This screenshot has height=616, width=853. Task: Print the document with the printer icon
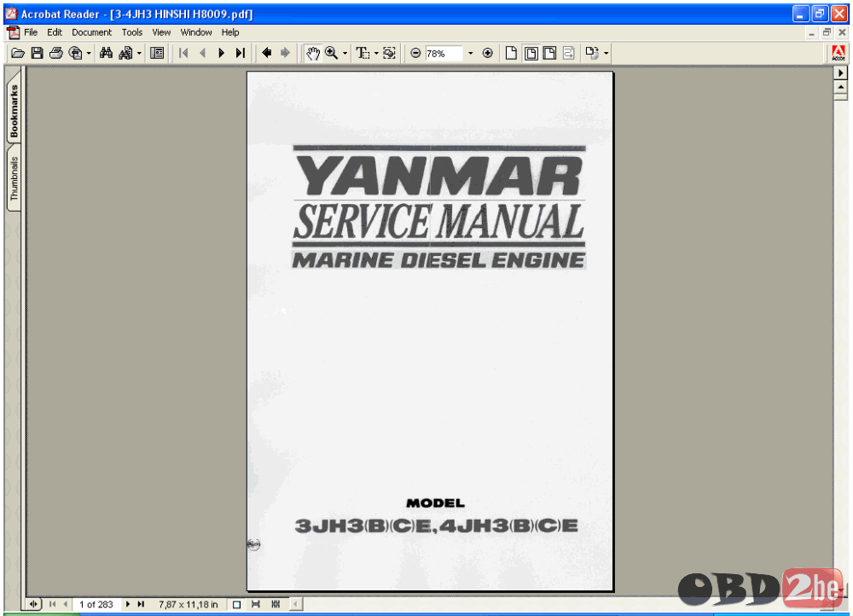tap(56, 54)
